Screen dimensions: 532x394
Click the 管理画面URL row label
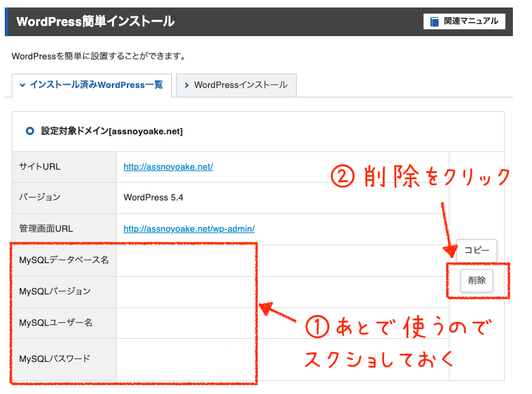[x=46, y=229]
